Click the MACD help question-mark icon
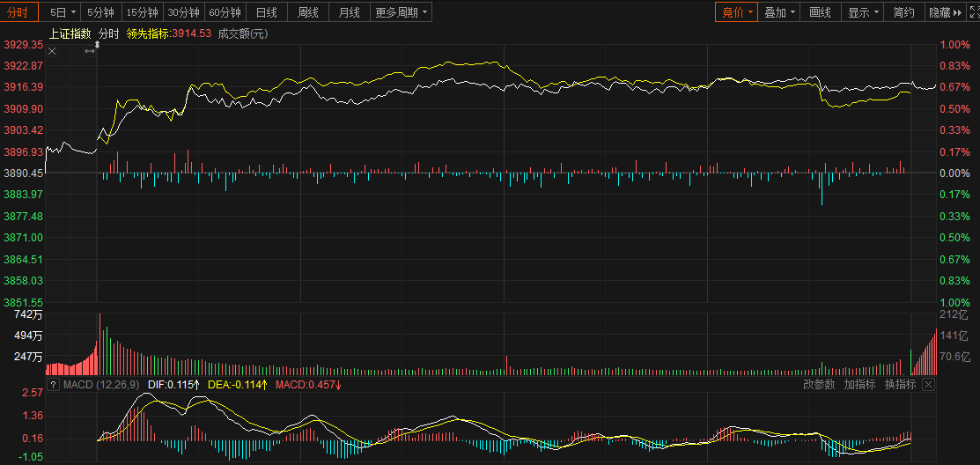Viewport: 980px width, 465px height. click(x=55, y=385)
